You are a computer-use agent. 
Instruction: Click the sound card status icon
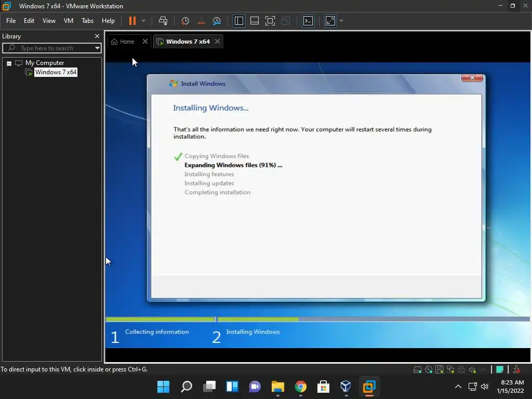click(x=472, y=370)
